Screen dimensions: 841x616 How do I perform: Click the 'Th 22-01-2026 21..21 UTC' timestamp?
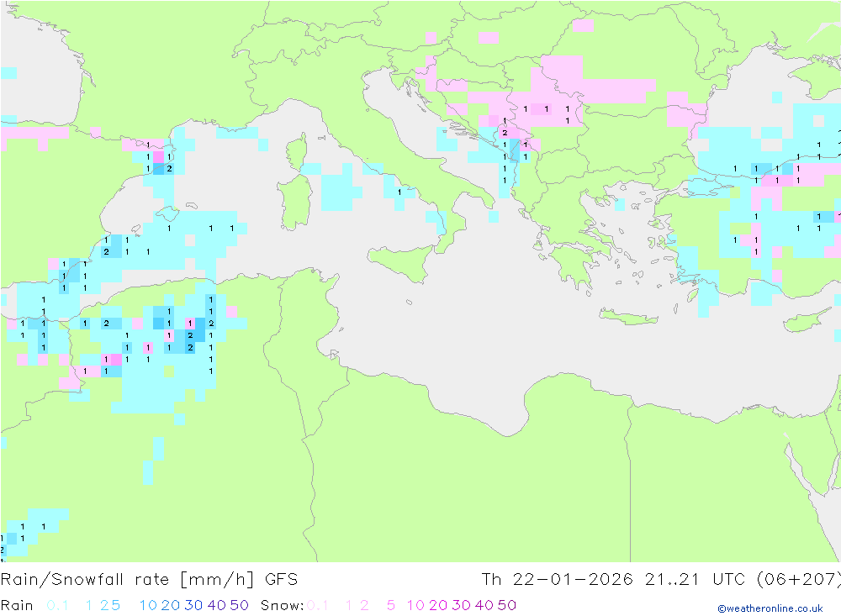pos(614,580)
